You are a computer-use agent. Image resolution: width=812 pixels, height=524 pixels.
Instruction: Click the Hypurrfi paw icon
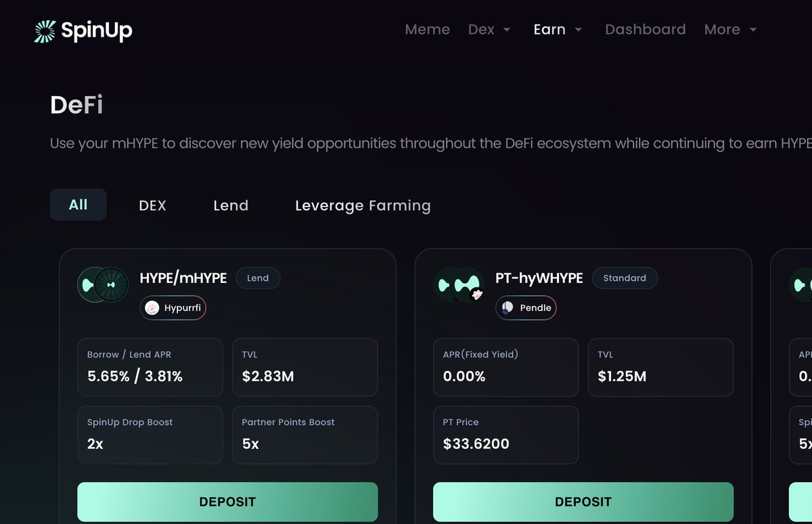pyautogui.click(x=152, y=308)
